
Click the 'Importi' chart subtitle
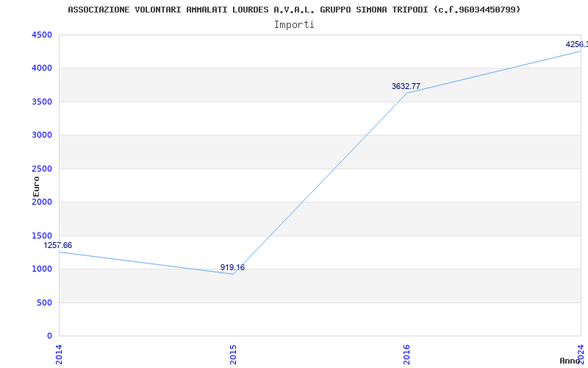(x=294, y=25)
